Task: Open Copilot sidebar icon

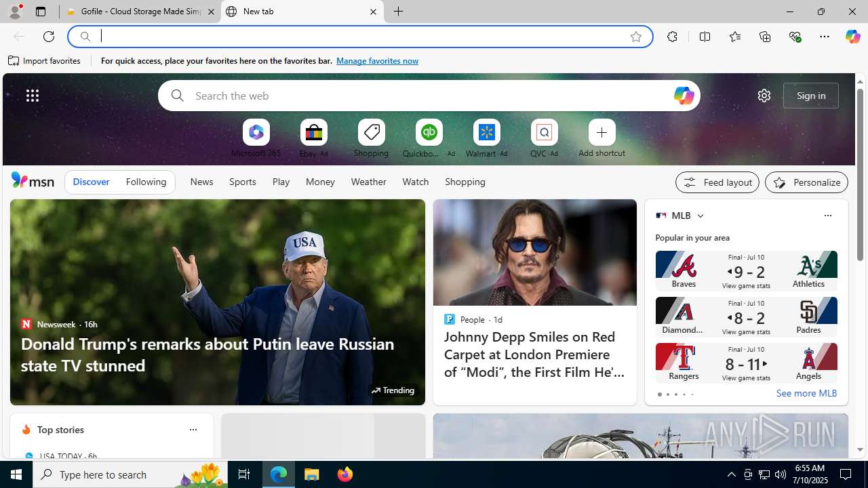Action: pyautogui.click(x=852, y=37)
